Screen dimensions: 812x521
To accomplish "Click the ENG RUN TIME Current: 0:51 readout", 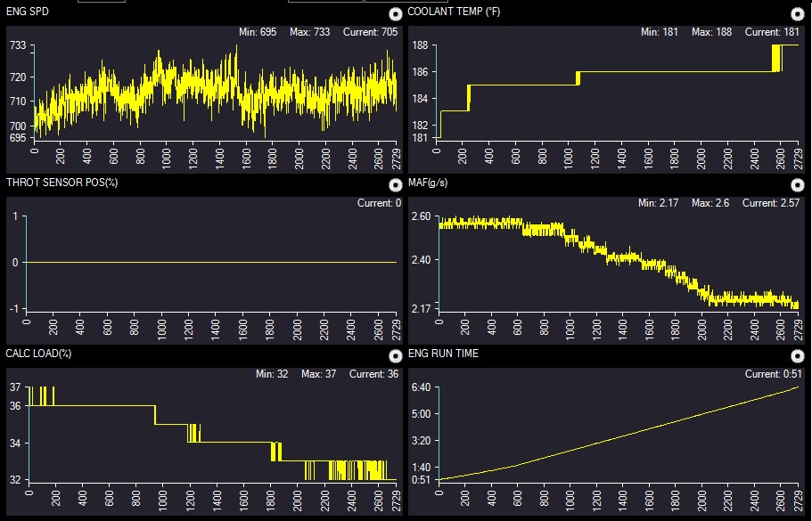I will pyautogui.click(x=775, y=374).
